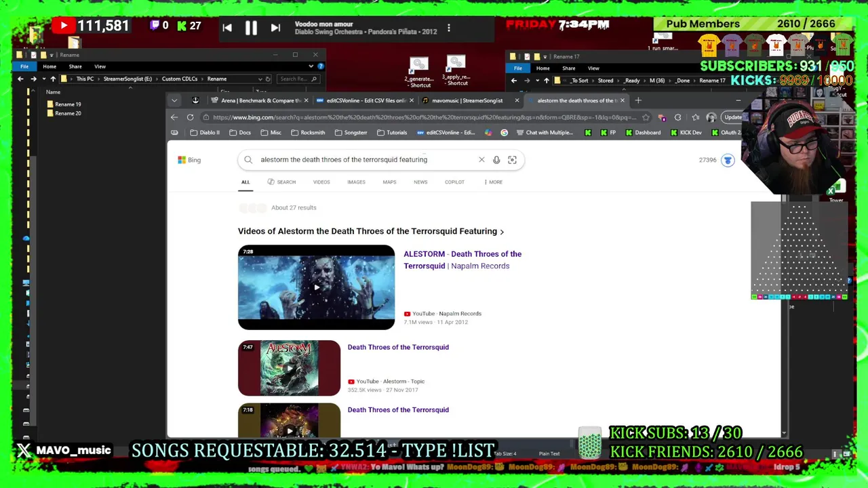Select the Rename 19 folder
868x488 pixels.
pyautogui.click(x=64, y=104)
